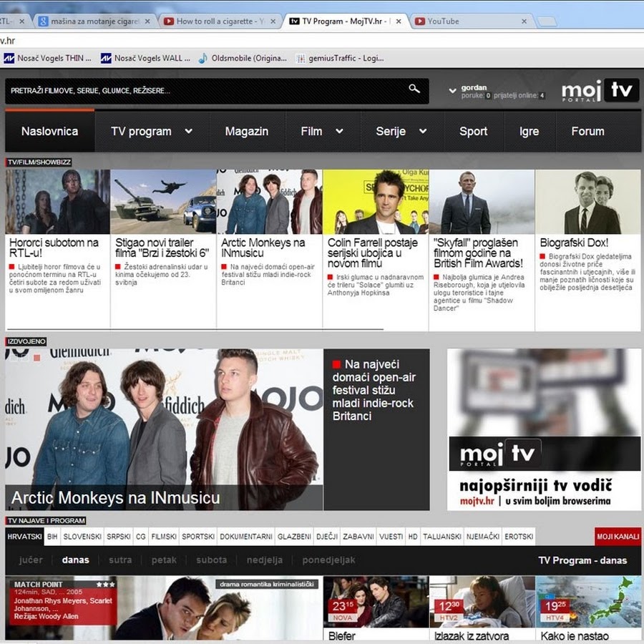This screenshot has height=644, width=644.
Task: Close the How to roll a cigarette tab
Action: [273, 21]
